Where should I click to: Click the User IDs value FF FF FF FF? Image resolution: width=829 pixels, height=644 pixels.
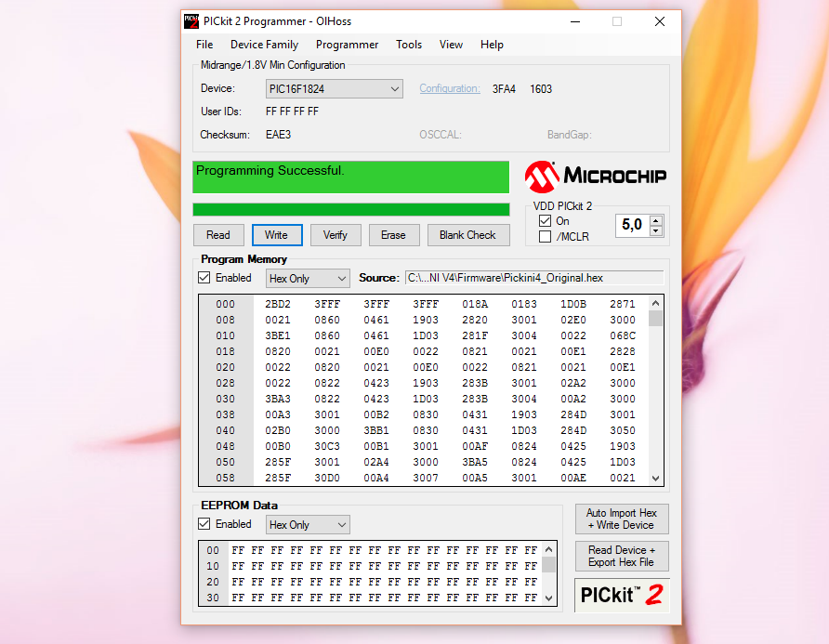click(292, 112)
